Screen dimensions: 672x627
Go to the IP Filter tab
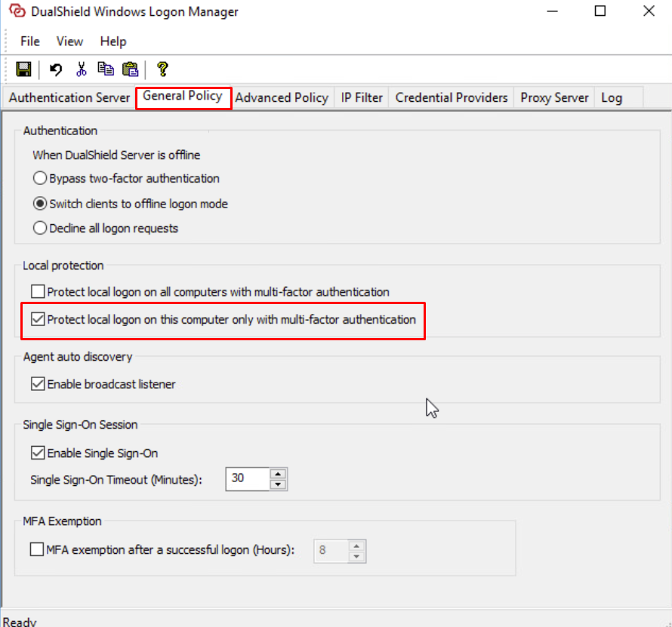(362, 97)
